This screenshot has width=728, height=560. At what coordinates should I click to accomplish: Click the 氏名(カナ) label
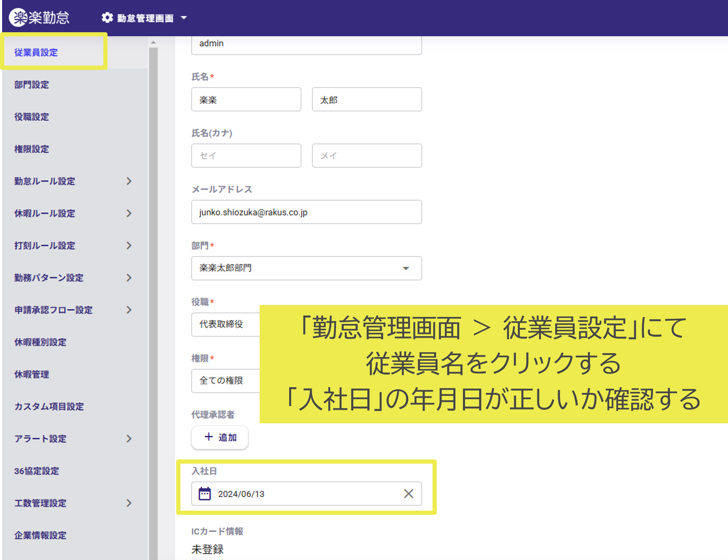212,133
